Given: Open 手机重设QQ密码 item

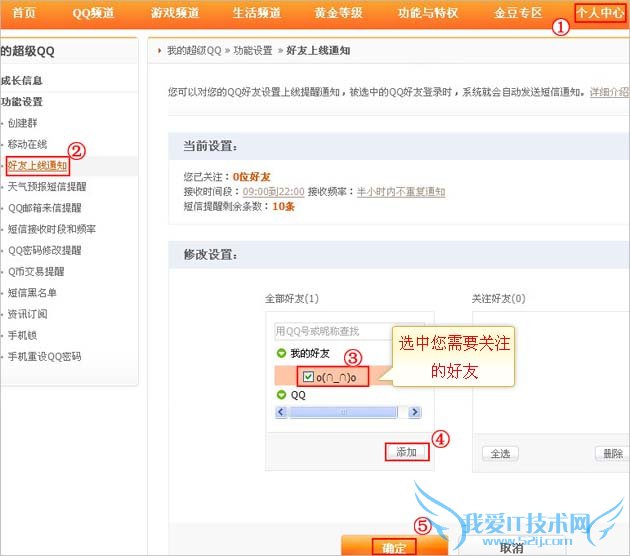Looking at the screenshot, I should click(x=45, y=356).
